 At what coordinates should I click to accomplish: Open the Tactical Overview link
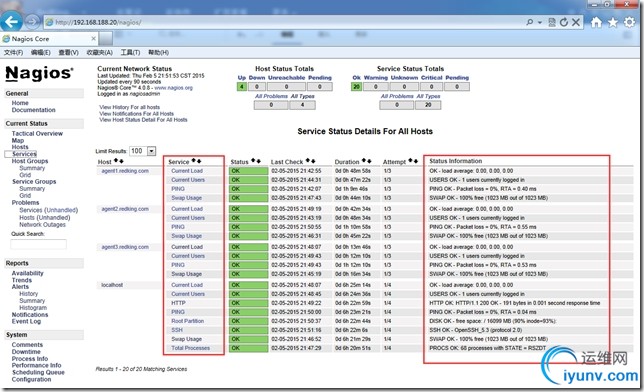click(x=37, y=134)
